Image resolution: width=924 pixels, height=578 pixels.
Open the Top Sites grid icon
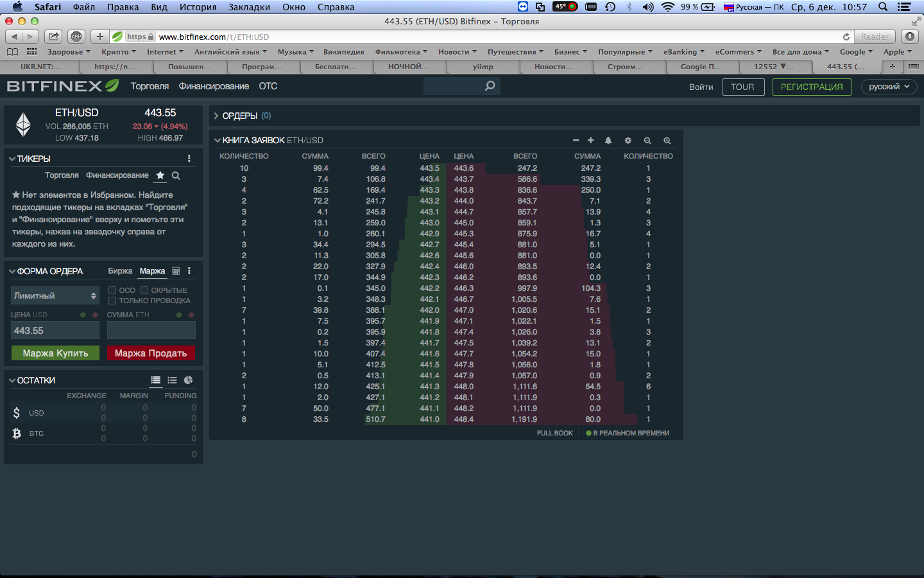31,52
